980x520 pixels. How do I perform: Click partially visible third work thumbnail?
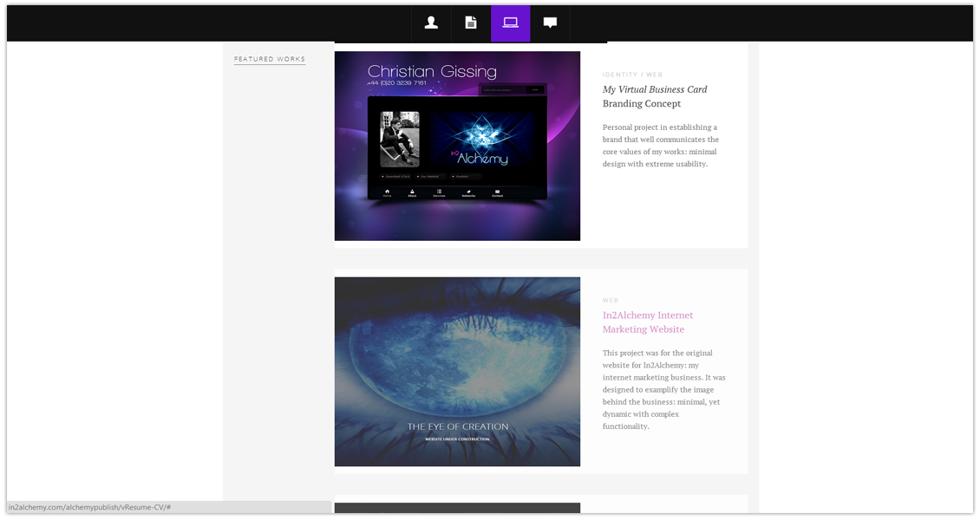click(x=457, y=508)
